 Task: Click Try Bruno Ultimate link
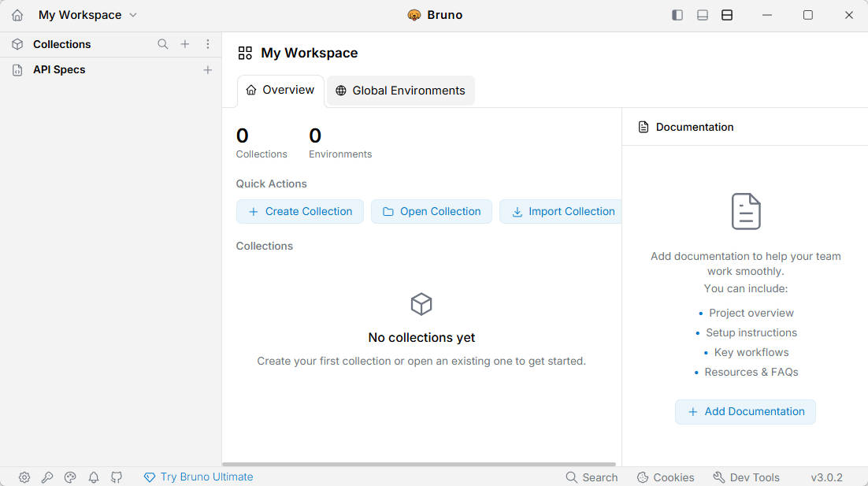198,477
